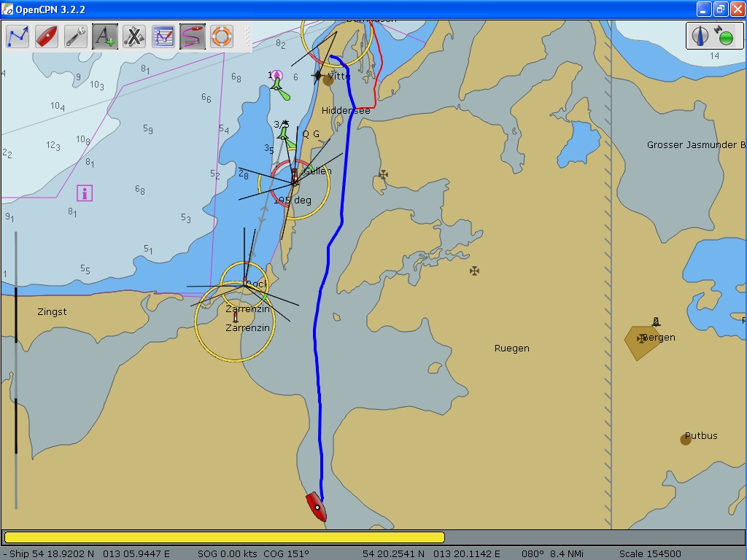This screenshot has width=747, height=560.
Task: Click the lower Zarrenzin light symbol
Action: (x=235, y=317)
